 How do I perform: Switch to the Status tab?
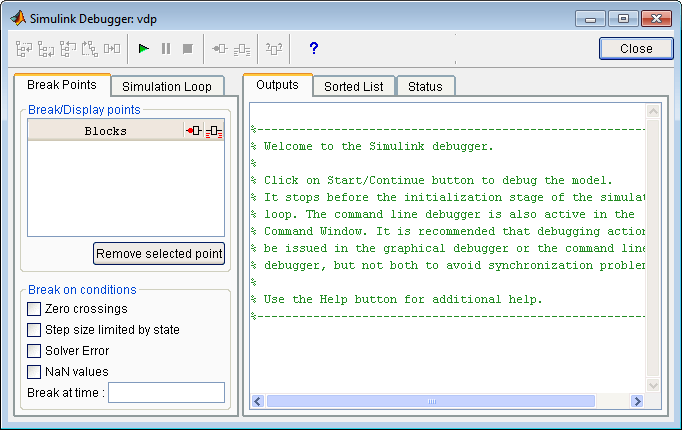425,87
